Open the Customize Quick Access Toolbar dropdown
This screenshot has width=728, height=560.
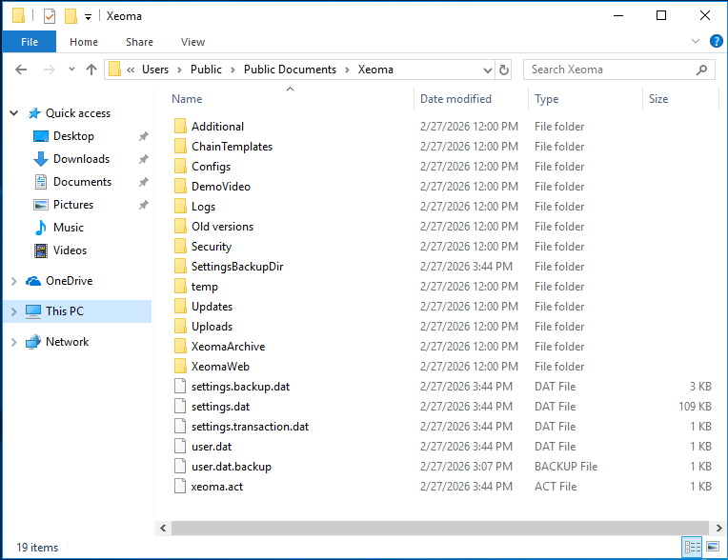coord(88,17)
